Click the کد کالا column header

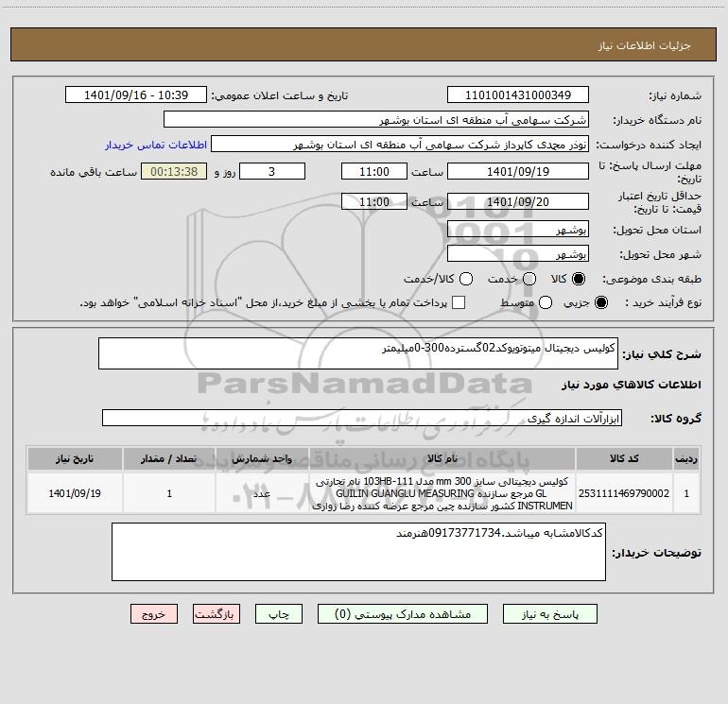[x=624, y=458]
